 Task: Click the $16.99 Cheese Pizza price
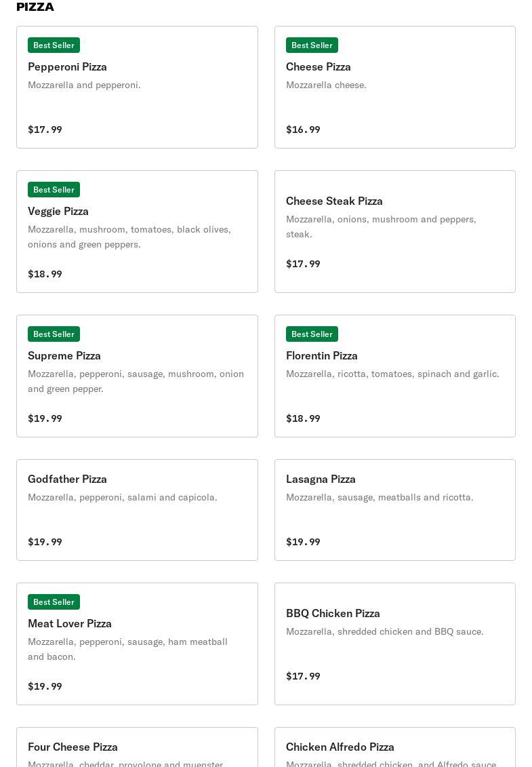[303, 130]
